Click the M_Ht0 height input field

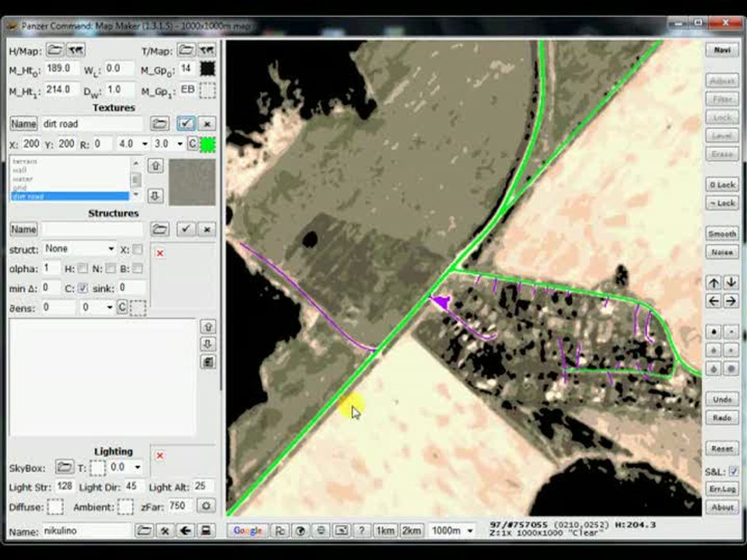coord(62,68)
